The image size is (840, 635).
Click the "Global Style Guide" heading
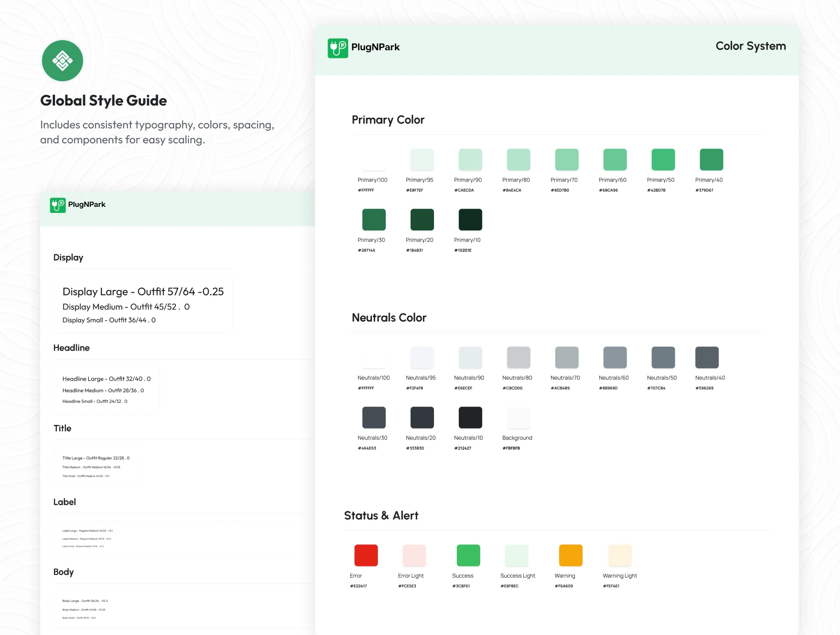coord(104,101)
